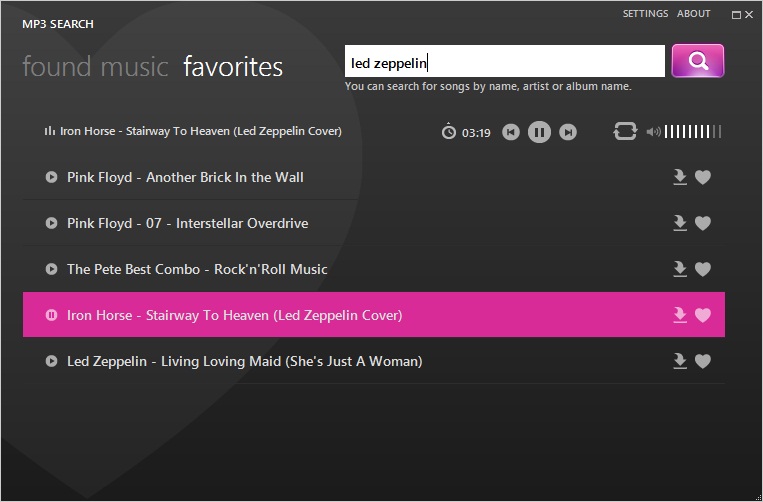The image size is (763, 502).
Task: Play Pink Floyd Interstellar Overdrive
Action: coord(51,224)
